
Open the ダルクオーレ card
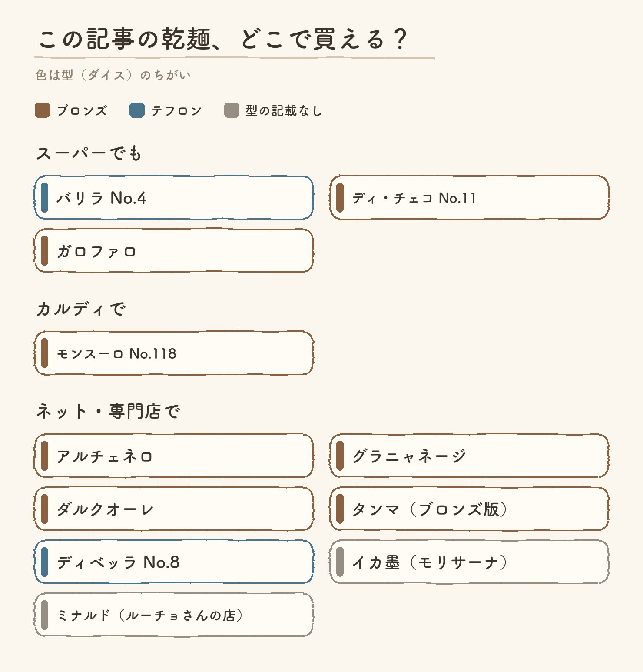point(174,509)
